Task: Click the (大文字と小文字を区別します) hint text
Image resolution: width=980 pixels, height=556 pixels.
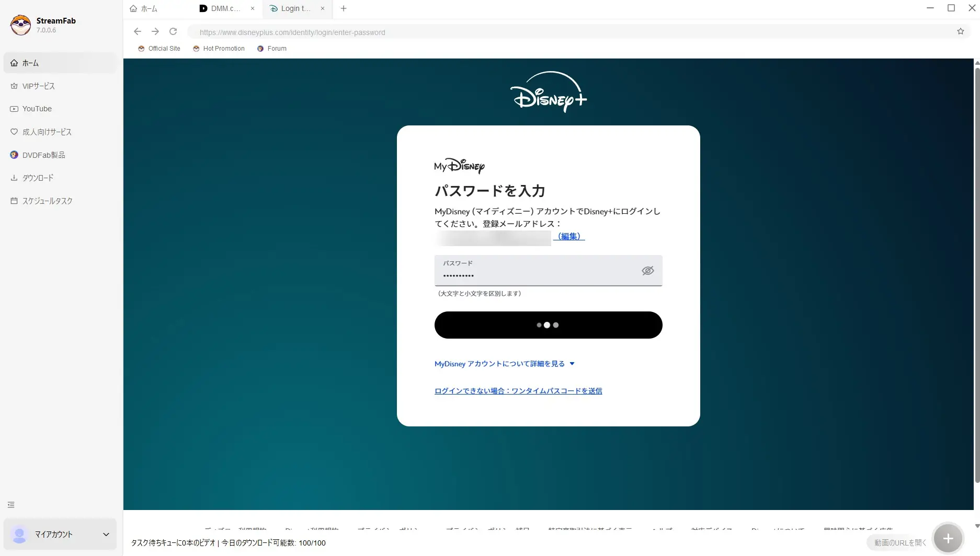Action: [480, 294]
